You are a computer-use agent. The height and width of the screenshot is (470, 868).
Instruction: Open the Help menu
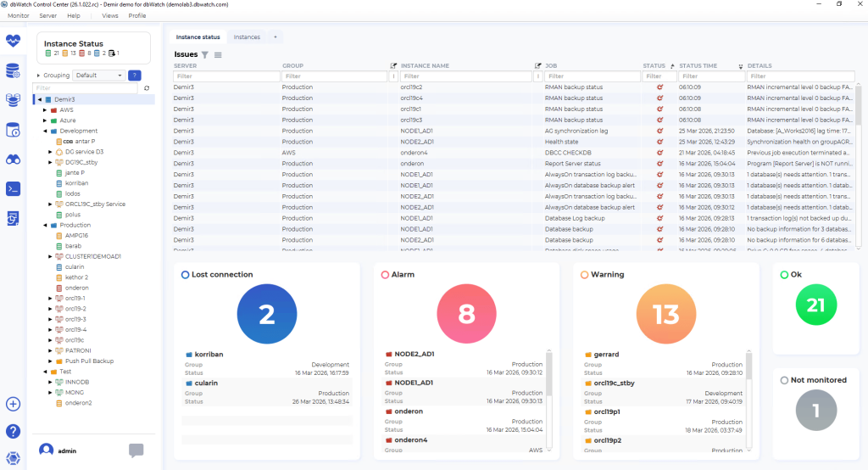pyautogui.click(x=74, y=15)
